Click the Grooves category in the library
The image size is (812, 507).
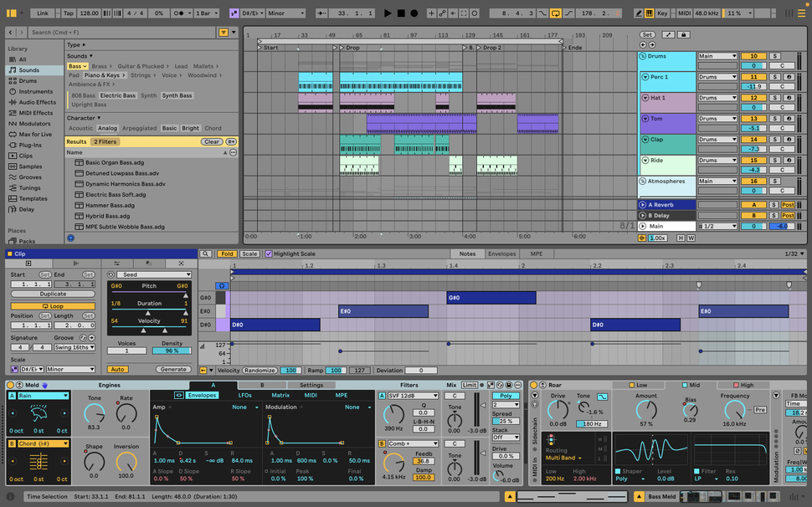click(x=30, y=177)
